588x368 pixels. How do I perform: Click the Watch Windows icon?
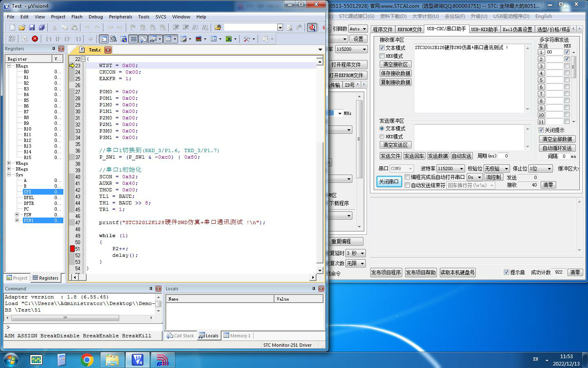(153, 39)
